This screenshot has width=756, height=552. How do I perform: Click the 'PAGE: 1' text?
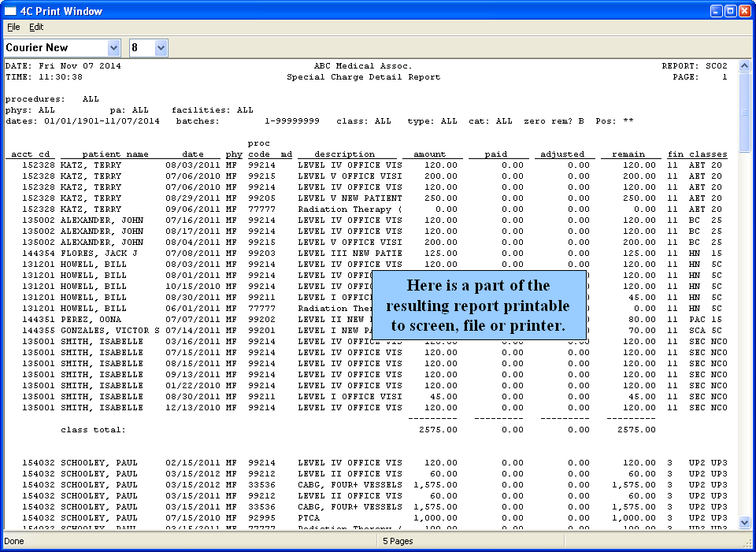click(700, 77)
